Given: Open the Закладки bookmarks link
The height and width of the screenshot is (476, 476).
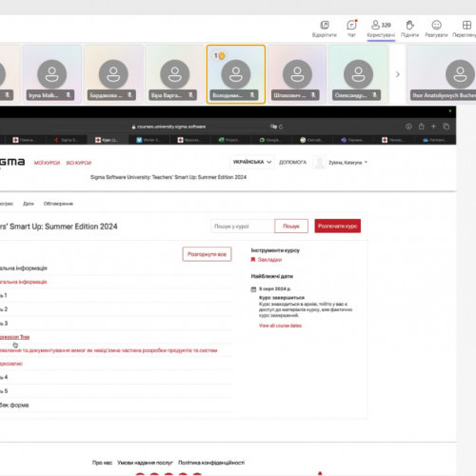Looking at the screenshot, I should pyautogui.click(x=269, y=260).
